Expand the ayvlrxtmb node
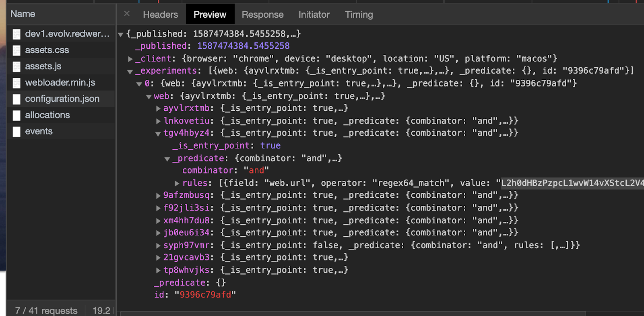 (159, 109)
